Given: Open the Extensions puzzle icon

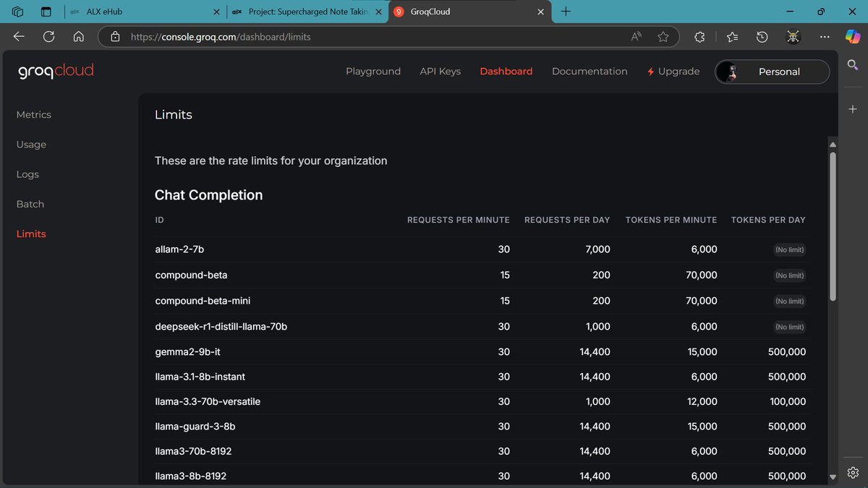Looking at the screenshot, I should click(699, 36).
